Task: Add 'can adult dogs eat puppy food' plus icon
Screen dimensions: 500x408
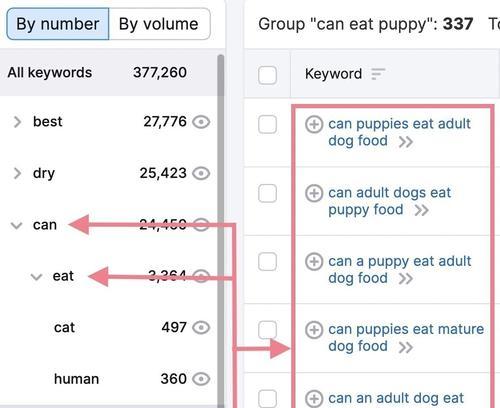Action: point(314,193)
